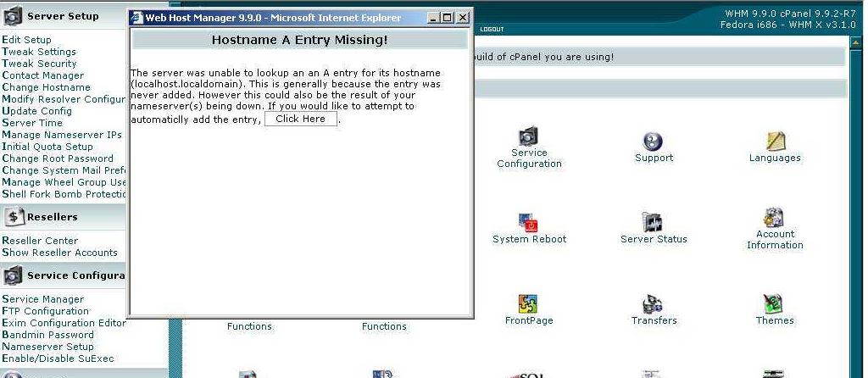The height and width of the screenshot is (378, 868).
Task: Open the Languages icon
Action: pos(775,142)
